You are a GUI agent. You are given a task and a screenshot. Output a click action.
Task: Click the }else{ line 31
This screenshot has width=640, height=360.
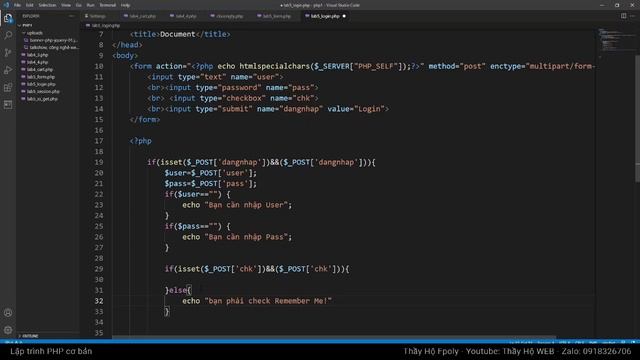178,290
